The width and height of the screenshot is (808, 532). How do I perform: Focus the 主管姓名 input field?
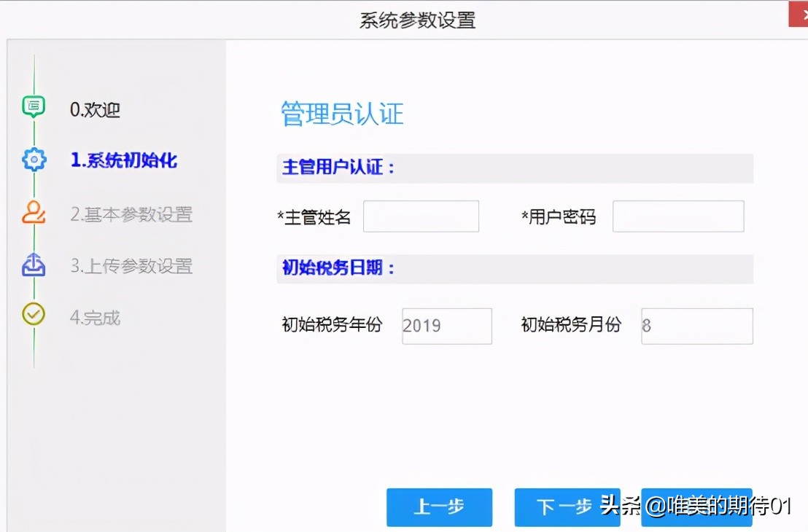[421, 216]
